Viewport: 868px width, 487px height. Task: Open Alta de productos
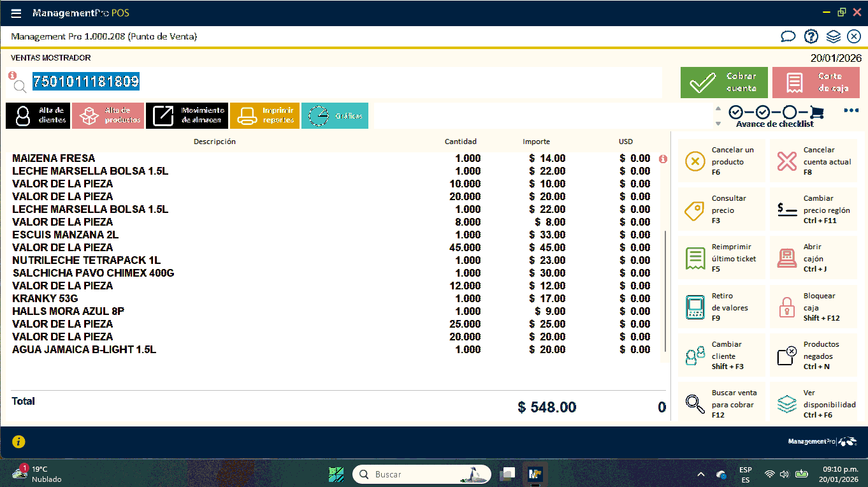click(x=108, y=115)
